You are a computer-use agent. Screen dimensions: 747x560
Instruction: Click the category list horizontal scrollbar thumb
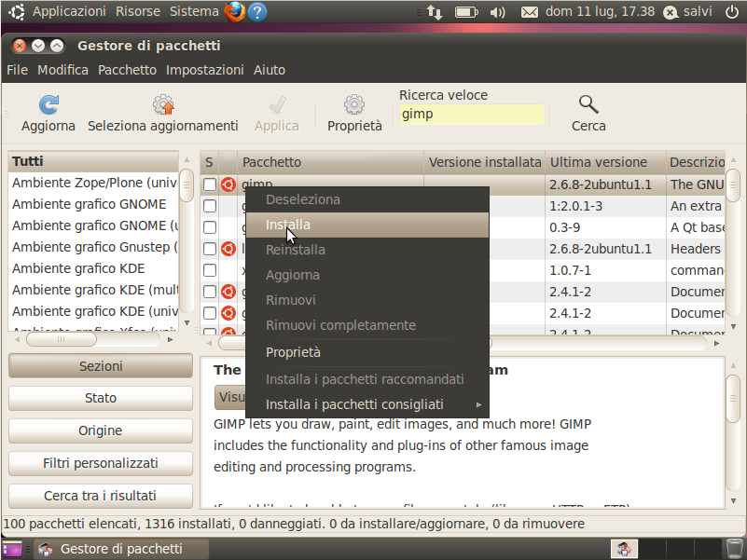(61, 339)
